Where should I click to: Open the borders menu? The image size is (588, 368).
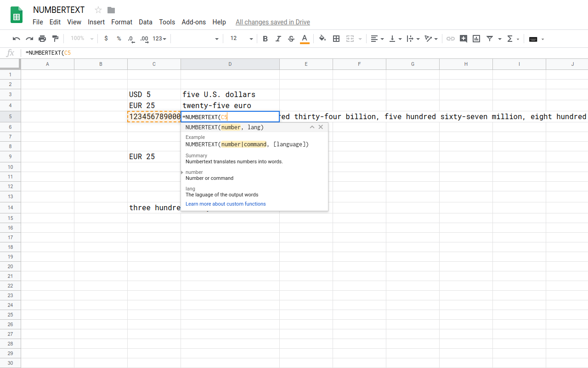coord(336,39)
